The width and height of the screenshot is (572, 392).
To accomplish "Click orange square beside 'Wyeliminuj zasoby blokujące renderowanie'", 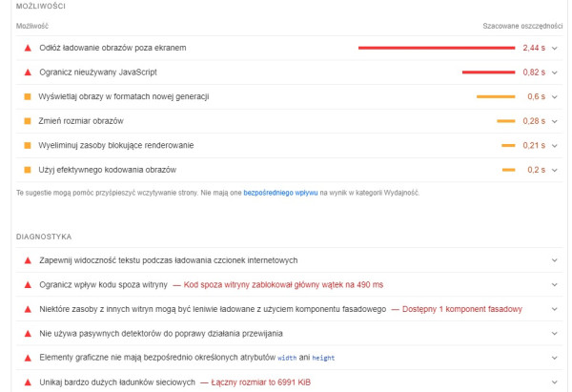I will 28,145.
